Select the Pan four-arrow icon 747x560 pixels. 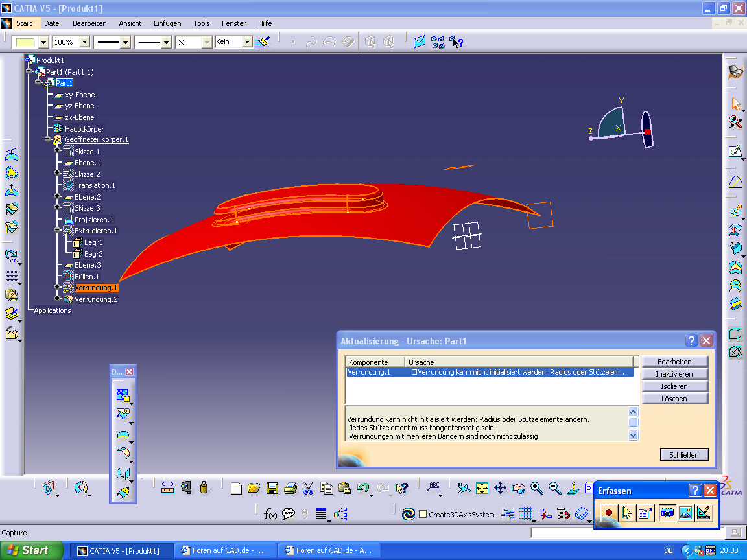point(500,488)
